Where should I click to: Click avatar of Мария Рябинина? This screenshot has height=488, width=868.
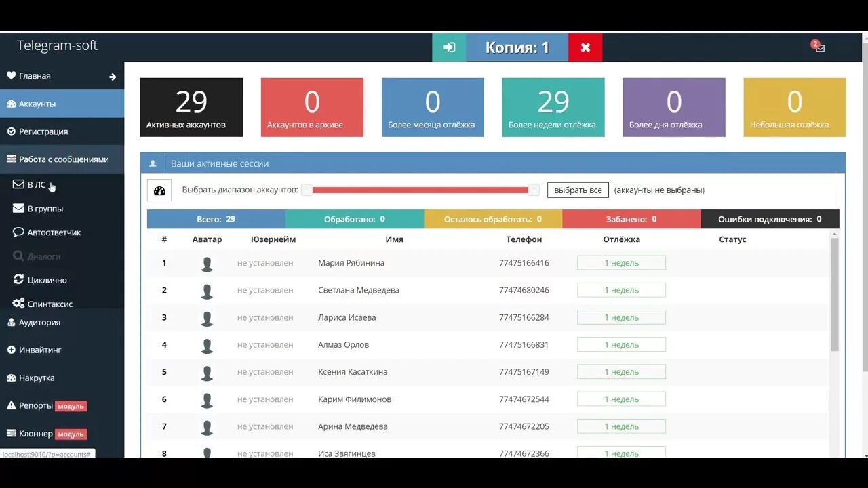coord(207,264)
